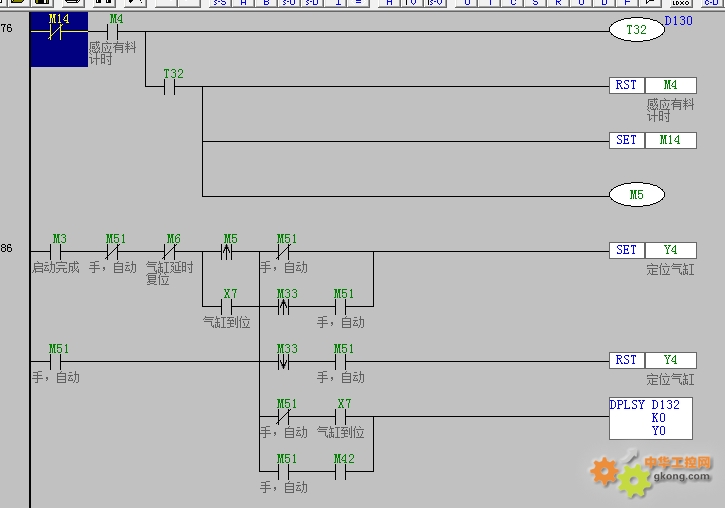Select the M33 rising-edge contact
The image size is (725, 508).
point(283,306)
